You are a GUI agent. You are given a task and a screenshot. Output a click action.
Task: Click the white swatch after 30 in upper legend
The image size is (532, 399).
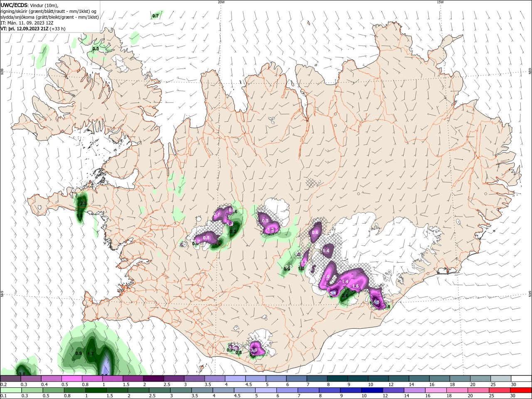pos(521,379)
